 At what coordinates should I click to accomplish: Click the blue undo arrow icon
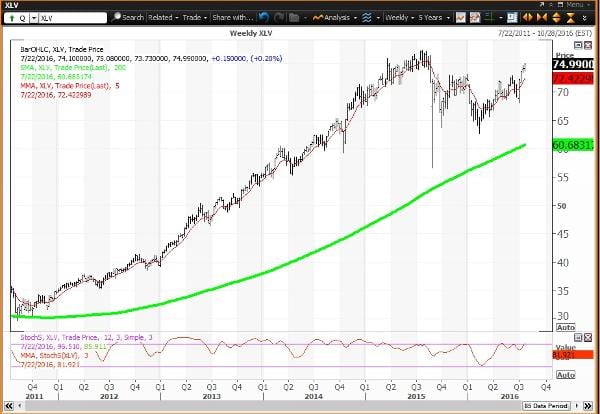263,17
